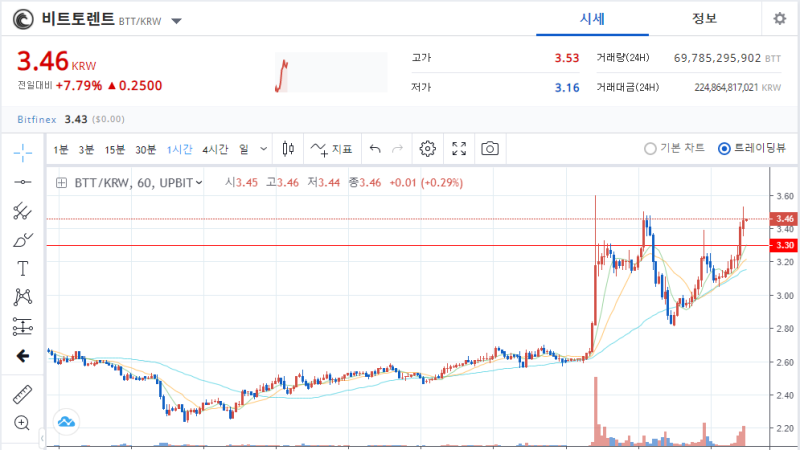Click the 3.46 KRW current price
This screenshot has width=800, height=450.
57,61
